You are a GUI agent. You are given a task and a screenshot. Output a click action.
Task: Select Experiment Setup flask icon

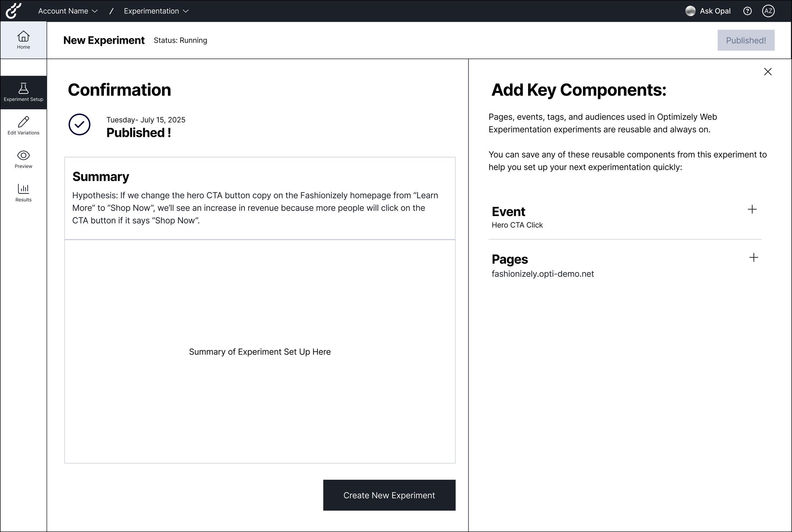(x=23, y=88)
